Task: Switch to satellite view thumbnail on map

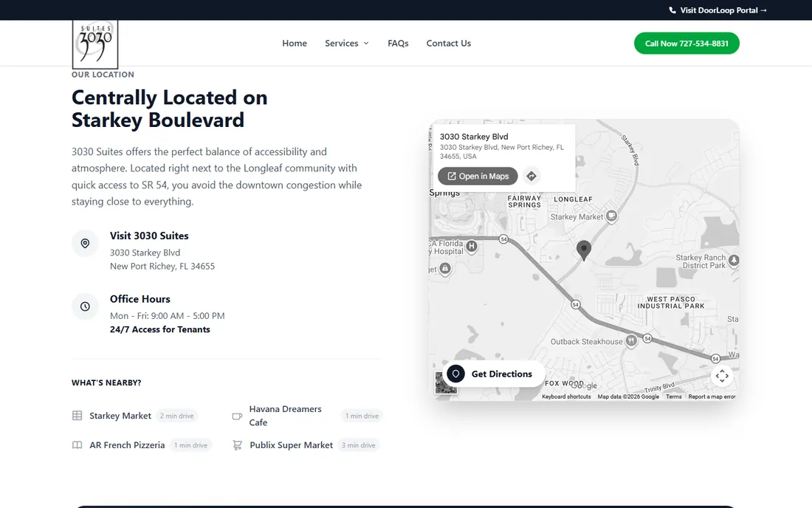Action: coord(446,383)
